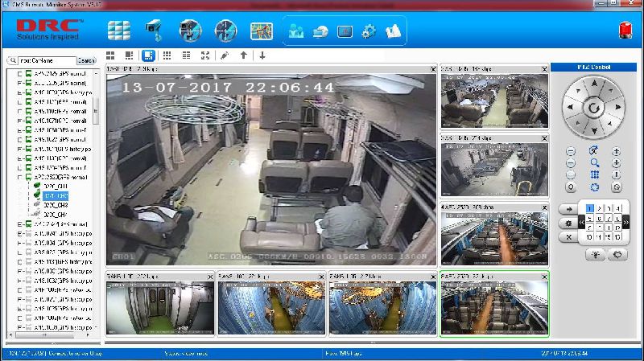Switch to four-window split layout
Image resolution: width=644 pixels, height=361 pixels.
click(x=110, y=55)
